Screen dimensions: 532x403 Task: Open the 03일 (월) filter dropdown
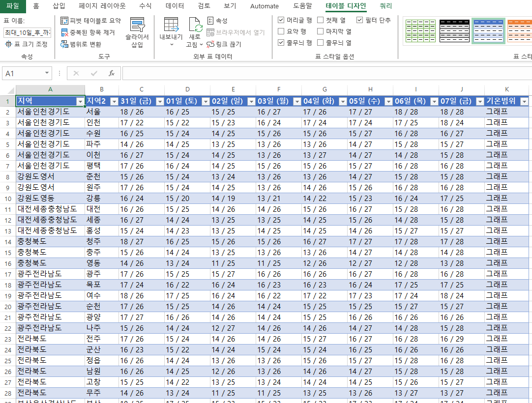coord(297,101)
